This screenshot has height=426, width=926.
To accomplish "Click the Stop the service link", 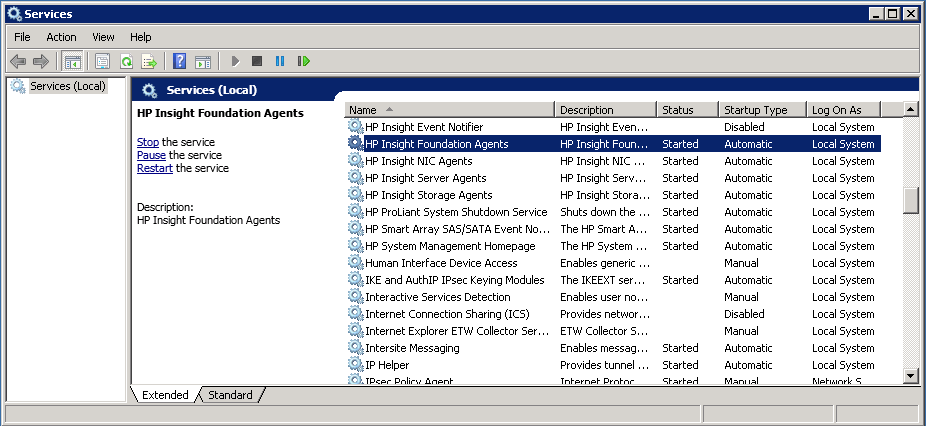I will coord(148,142).
